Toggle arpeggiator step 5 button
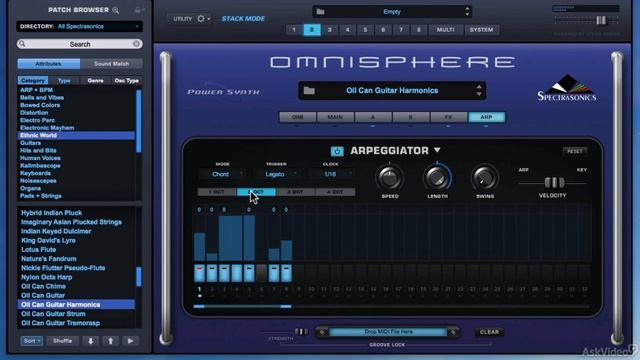Image resolution: width=640 pixels, height=360 pixels. (249, 273)
